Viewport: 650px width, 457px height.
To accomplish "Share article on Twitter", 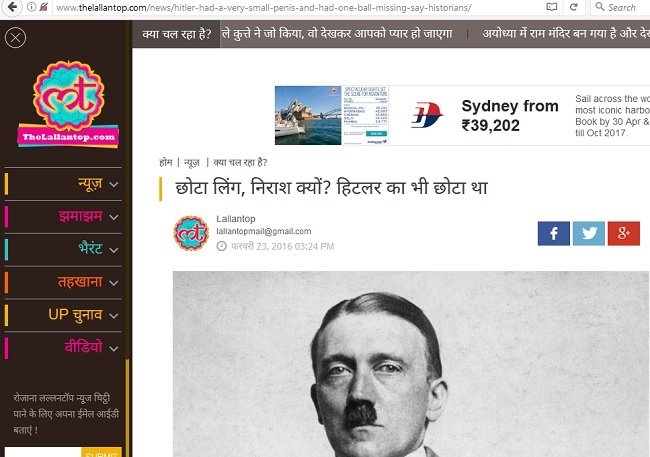I will tap(588, 233).
